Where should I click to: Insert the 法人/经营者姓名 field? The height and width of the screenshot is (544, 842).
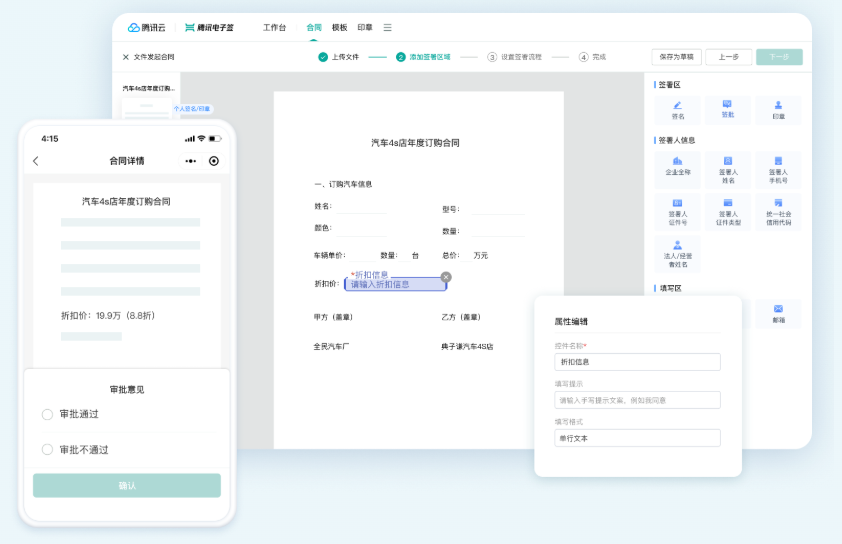[x=678, y=254]
